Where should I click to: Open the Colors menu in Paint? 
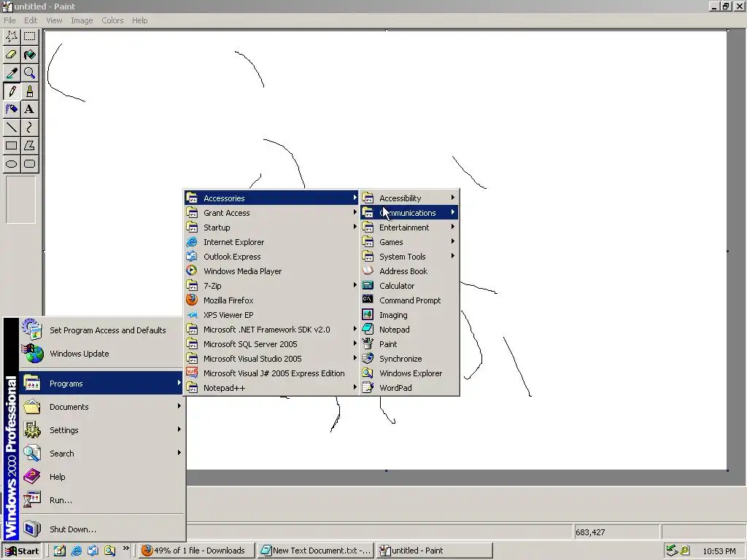point(112,20)
